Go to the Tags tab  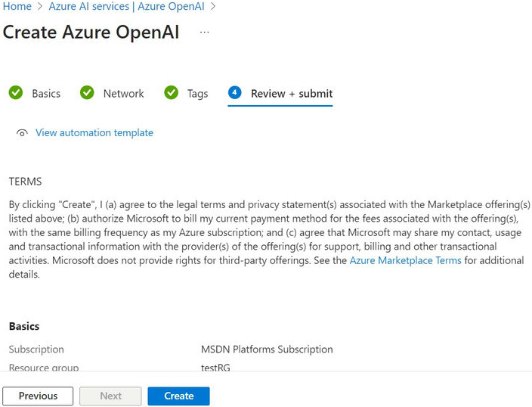tap(197, 94)
